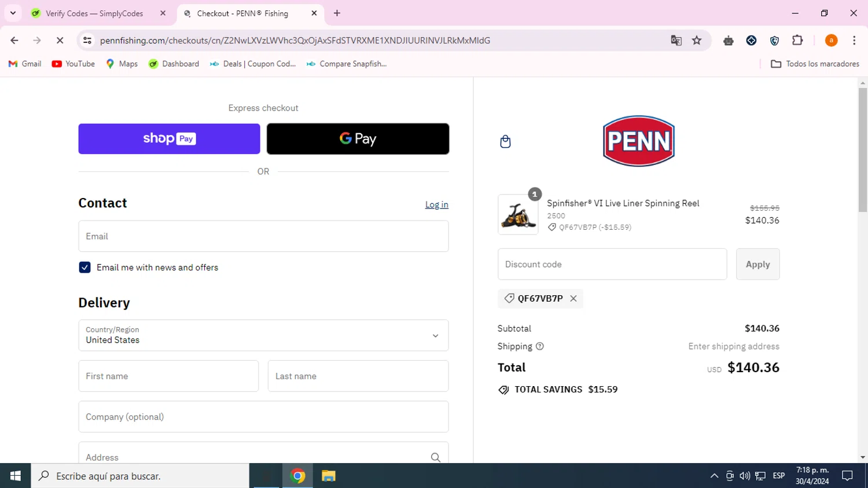Focus the Discount code field
This screenshot has height=488, width=868.
612,265
